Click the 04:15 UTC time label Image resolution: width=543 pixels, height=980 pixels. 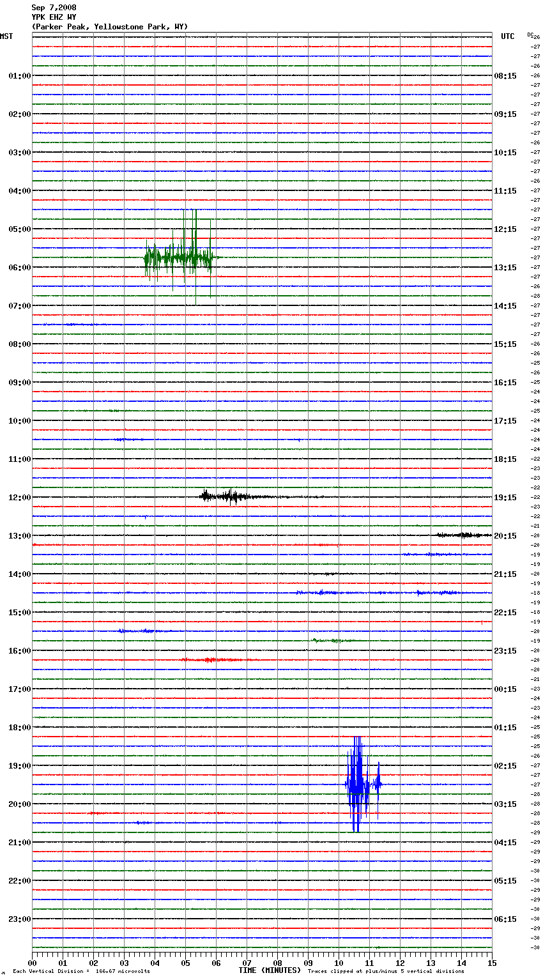coord(505,843)
